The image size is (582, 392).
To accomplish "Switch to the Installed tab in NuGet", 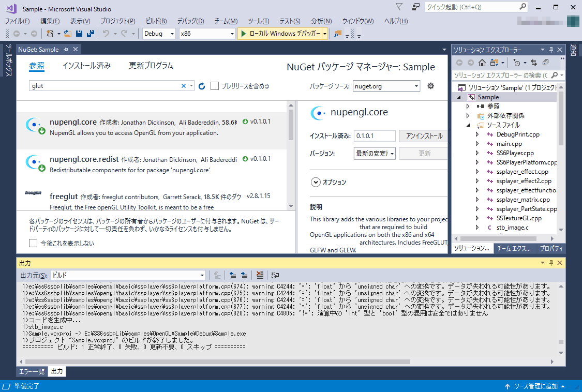I will click(x=86, y=66).
